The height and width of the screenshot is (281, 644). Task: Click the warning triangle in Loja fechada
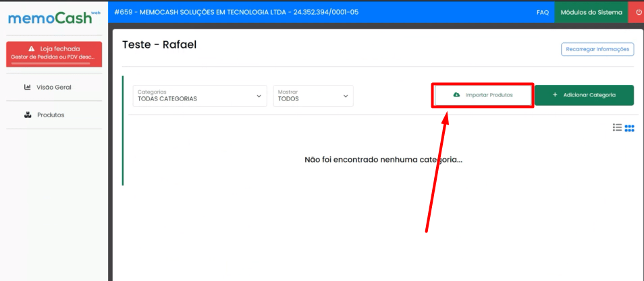pos(32,49)
